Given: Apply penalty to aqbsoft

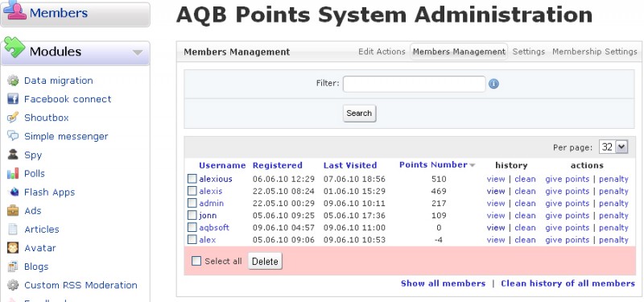Looking at the screenshot, I should (x=613, y=228).
